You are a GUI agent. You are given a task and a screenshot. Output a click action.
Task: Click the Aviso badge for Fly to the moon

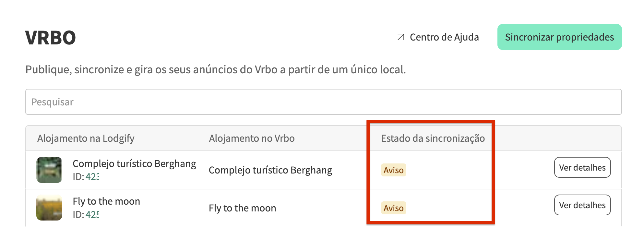point(393,208)
